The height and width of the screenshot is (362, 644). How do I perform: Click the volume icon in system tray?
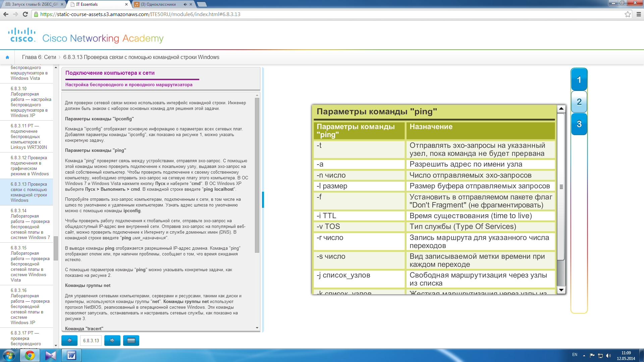pos(608,355)
